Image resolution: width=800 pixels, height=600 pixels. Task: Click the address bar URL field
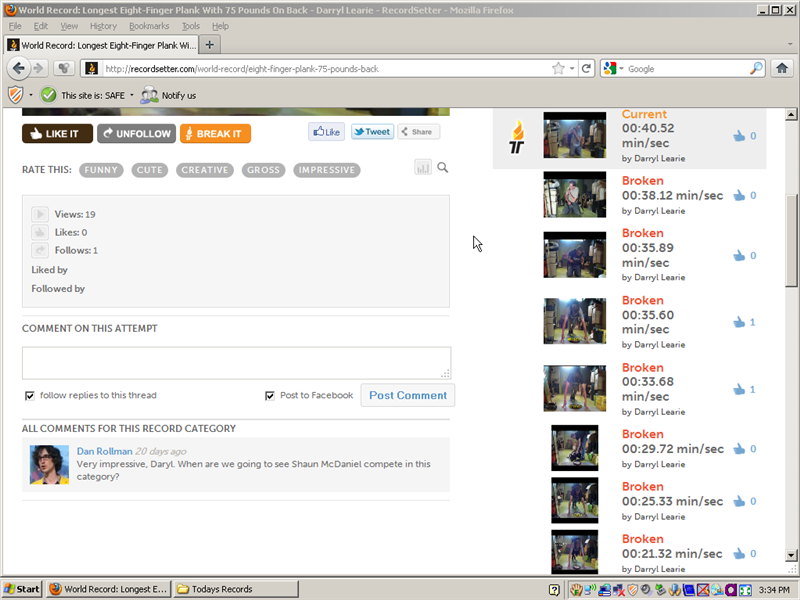tap(327, 68)
